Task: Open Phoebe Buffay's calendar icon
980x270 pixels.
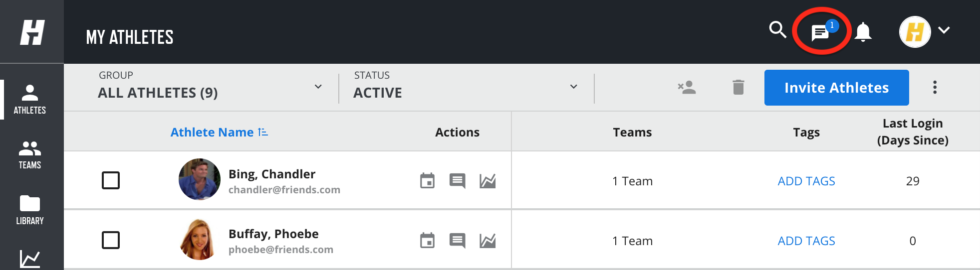Action: tap(427, 241)
